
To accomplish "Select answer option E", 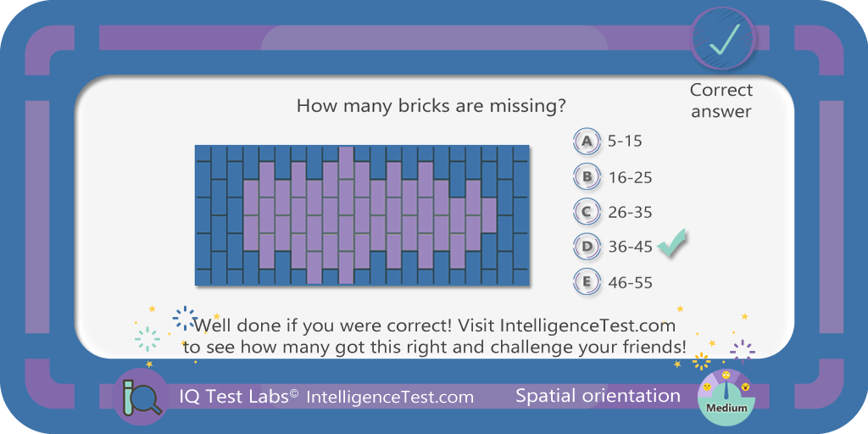I will (x=587, y=282).
